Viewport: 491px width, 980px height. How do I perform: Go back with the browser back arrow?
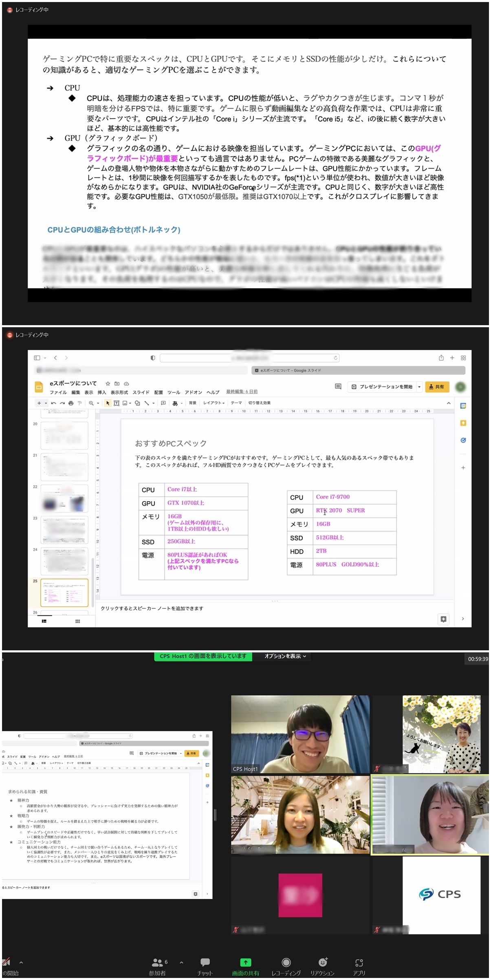pos(55,358)
